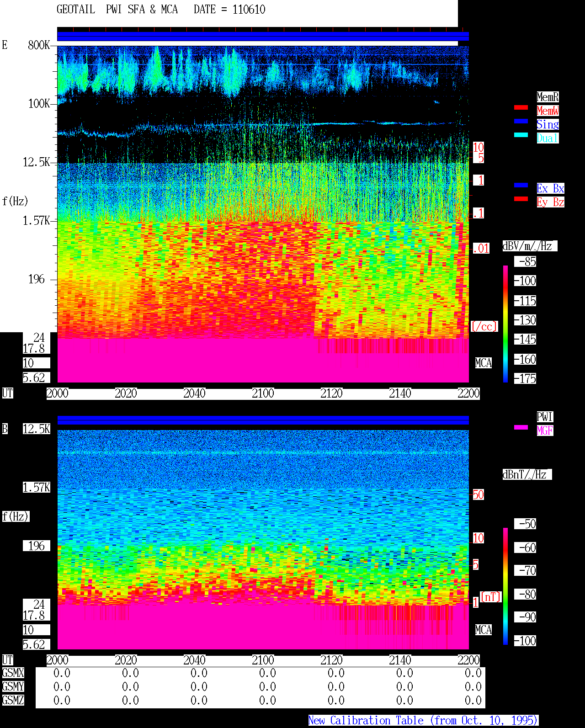Click the cyan Dual legend swatch
The image size is (585, 728).
[x=521, y=135]
